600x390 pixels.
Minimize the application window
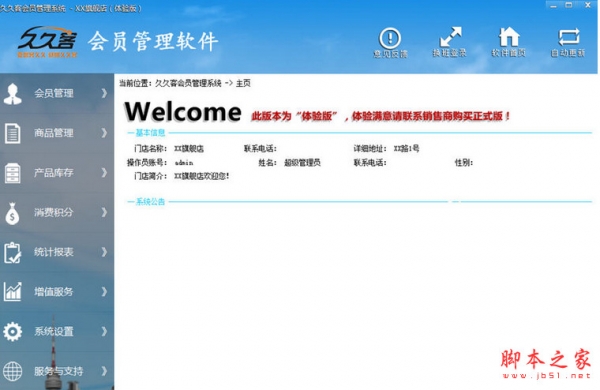click(x=553, y=5)
